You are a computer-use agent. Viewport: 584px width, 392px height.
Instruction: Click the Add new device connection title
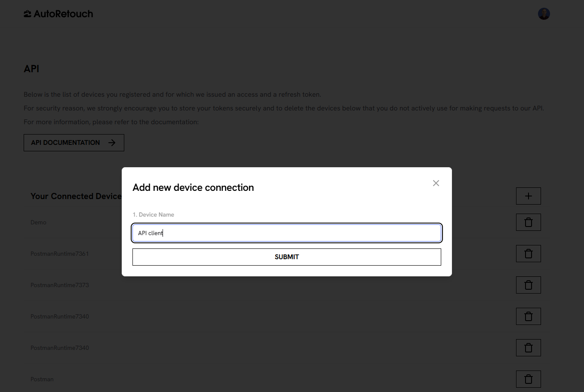(x=193, y=187)
